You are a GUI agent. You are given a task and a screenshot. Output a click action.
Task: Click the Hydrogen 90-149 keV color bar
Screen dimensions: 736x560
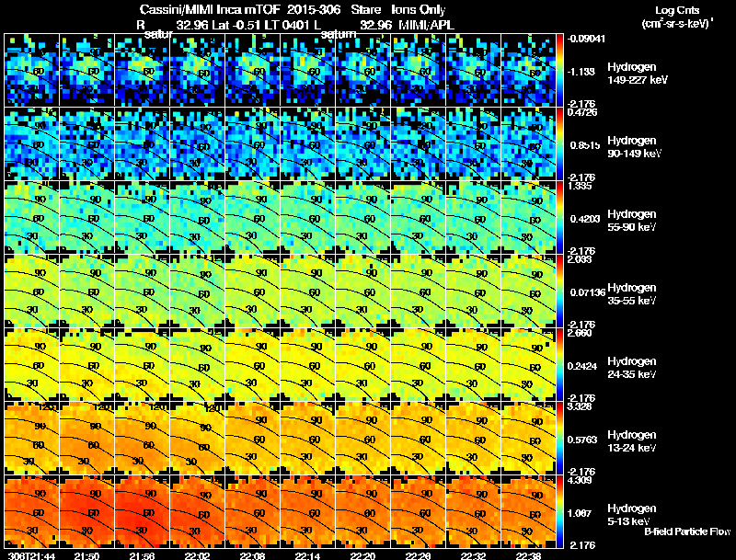pos(559,143)
